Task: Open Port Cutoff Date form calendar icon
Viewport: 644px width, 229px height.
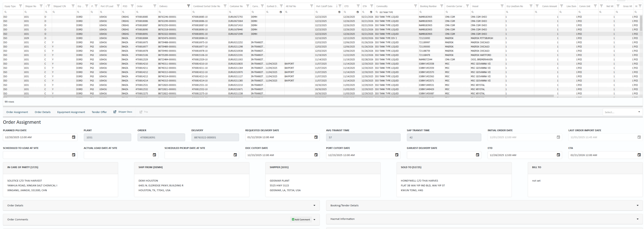Action: coord(397,155)
